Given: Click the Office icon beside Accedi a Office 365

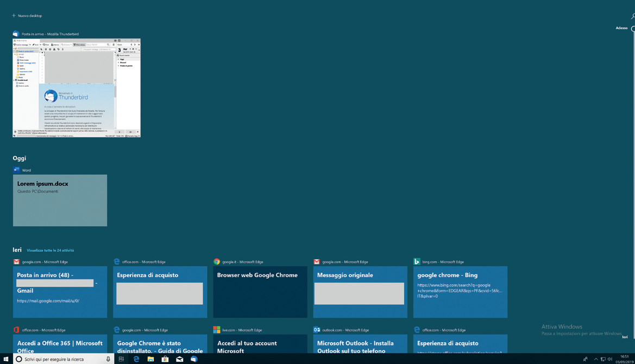Looking at the screenshot, I should (x=16, y=330).
